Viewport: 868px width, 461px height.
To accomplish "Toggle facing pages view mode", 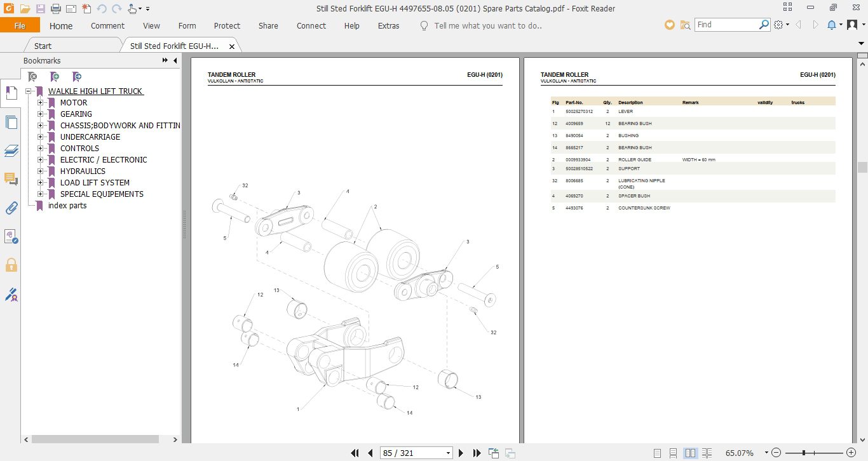I will click(x=690, y=453).
